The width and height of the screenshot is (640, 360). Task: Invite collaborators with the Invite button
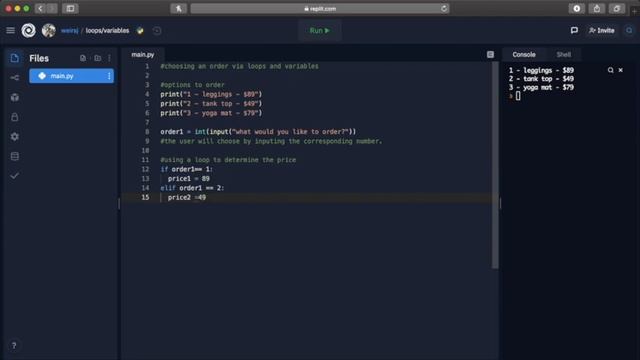tap(602, 30)
